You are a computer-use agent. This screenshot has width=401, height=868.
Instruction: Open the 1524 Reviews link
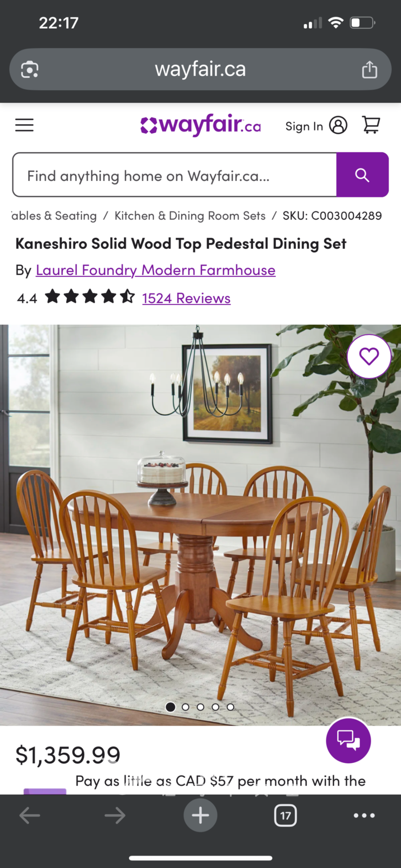click(x=186, y=298)
